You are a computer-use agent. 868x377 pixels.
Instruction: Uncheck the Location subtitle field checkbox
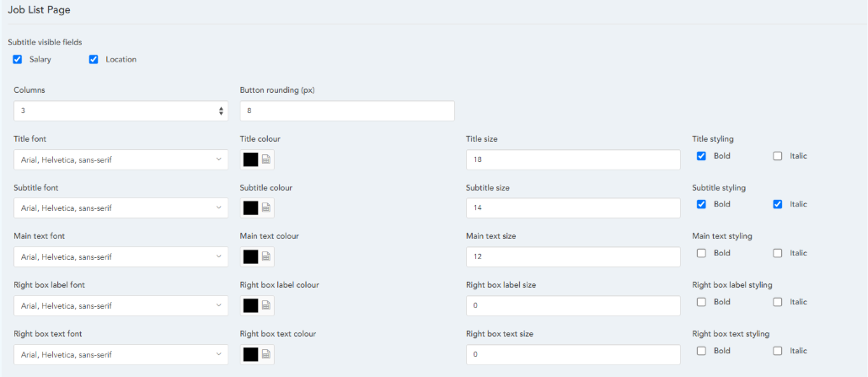pyautogui.click(x=94, y=59)
